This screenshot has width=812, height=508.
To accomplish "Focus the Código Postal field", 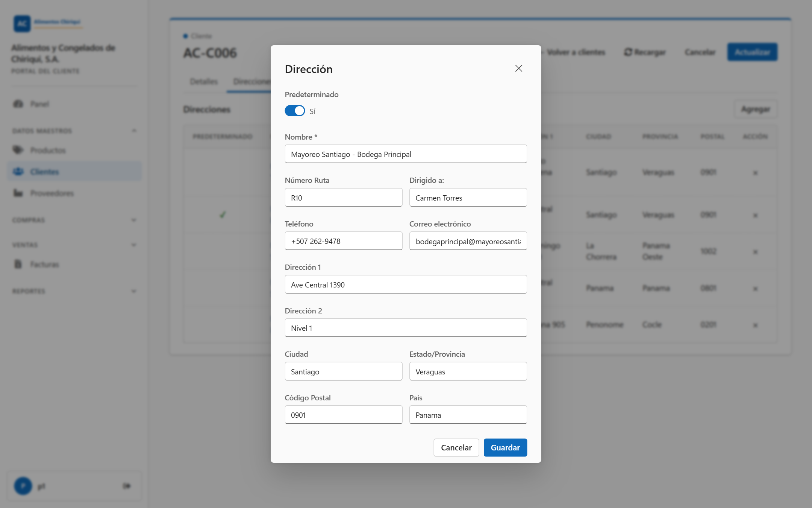I will pos(343,415).
